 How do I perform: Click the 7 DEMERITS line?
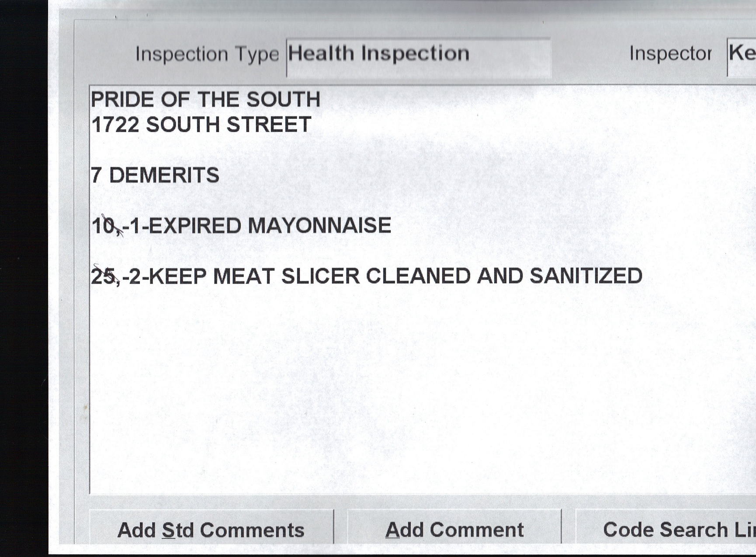155,176
